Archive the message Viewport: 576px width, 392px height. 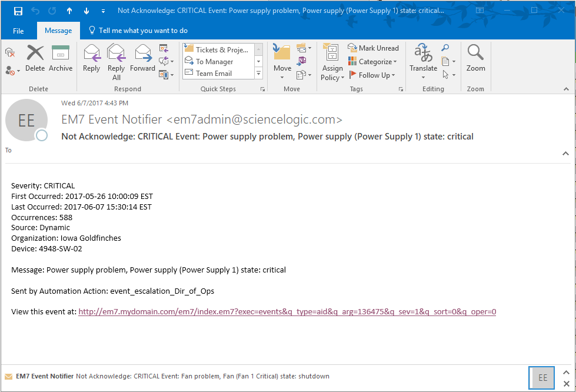click(x=61, y=58)
